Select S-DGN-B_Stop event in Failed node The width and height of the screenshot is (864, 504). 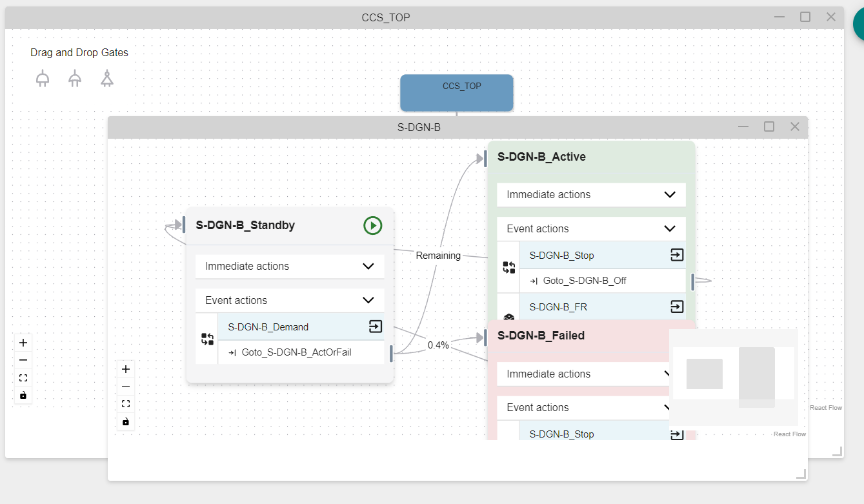click(594, 431)
